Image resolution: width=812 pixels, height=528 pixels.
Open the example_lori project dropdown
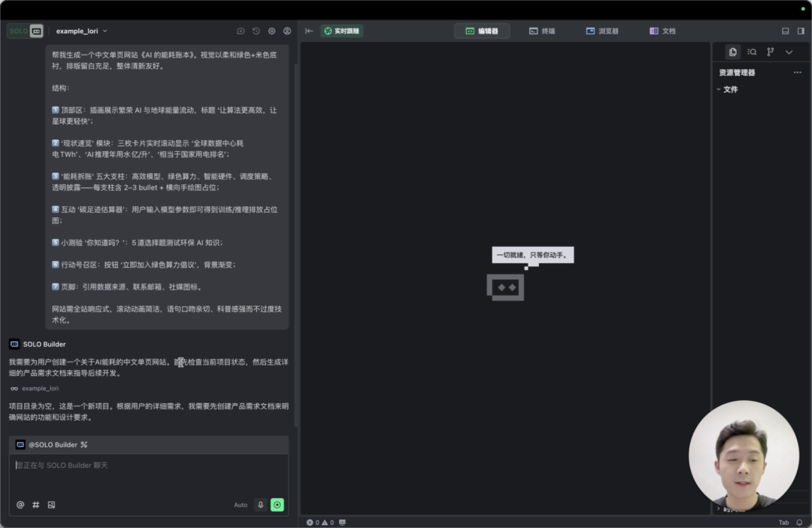pyautogui.click(x=81, y=31)
